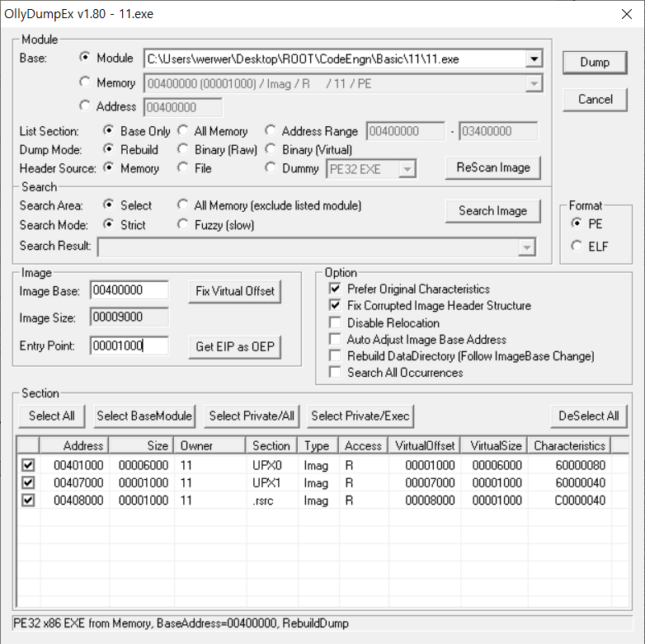Choose Address Range list section option
The width and height of the screenshot is (645, 644).
point(271,131)
